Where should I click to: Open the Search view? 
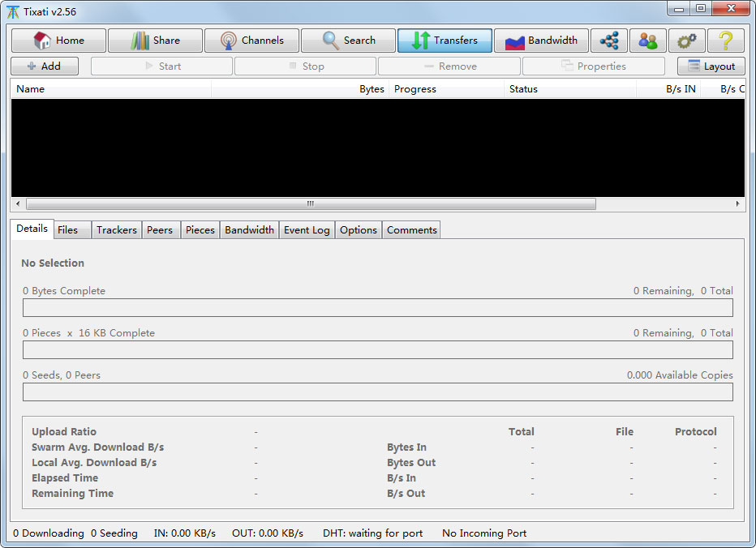coord(348,41)
